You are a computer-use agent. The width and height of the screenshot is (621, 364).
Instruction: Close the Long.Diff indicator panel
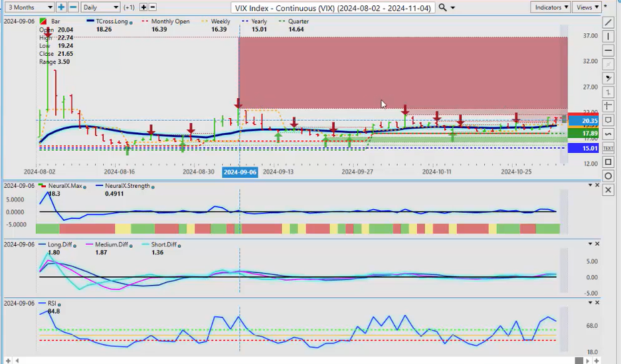(x=597, y=244)
